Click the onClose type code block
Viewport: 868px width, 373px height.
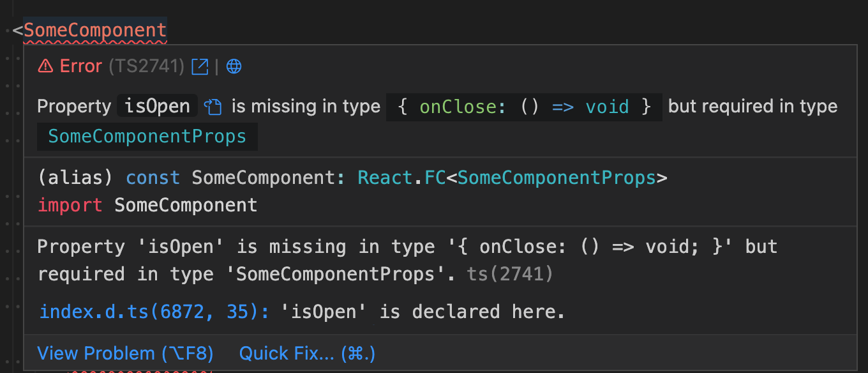pos(525,106)
